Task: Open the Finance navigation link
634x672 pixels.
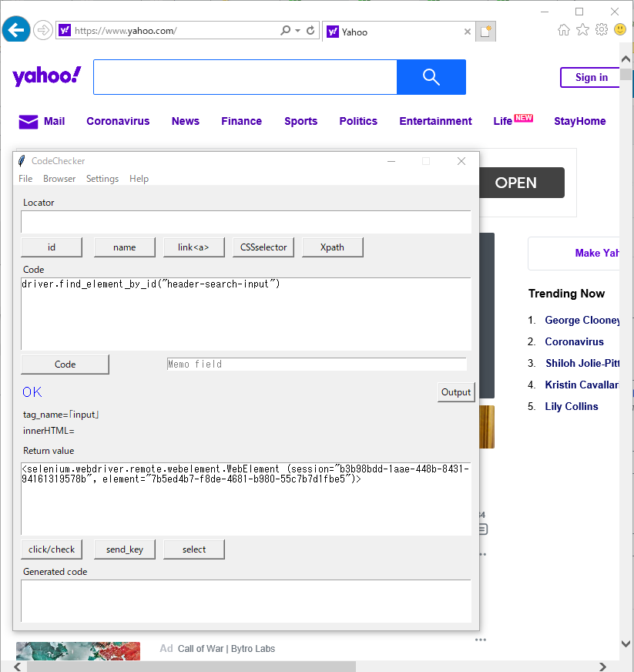Action: (x=241, y=121)
